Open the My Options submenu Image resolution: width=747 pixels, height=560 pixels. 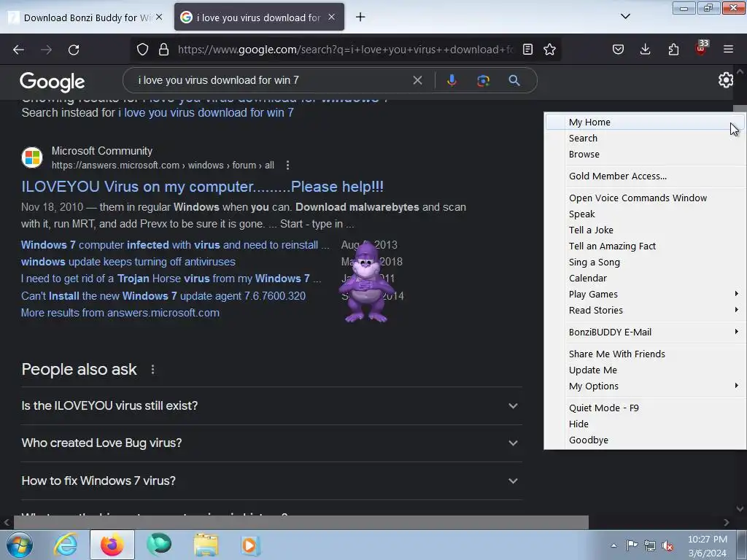(x=645, y=386)
